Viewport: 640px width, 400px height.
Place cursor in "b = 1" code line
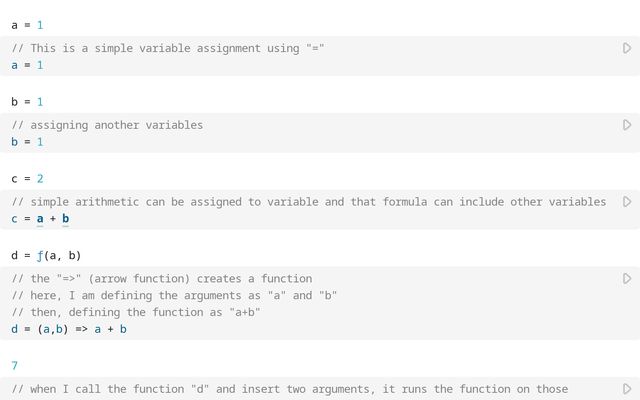click(x=27, y=142)
